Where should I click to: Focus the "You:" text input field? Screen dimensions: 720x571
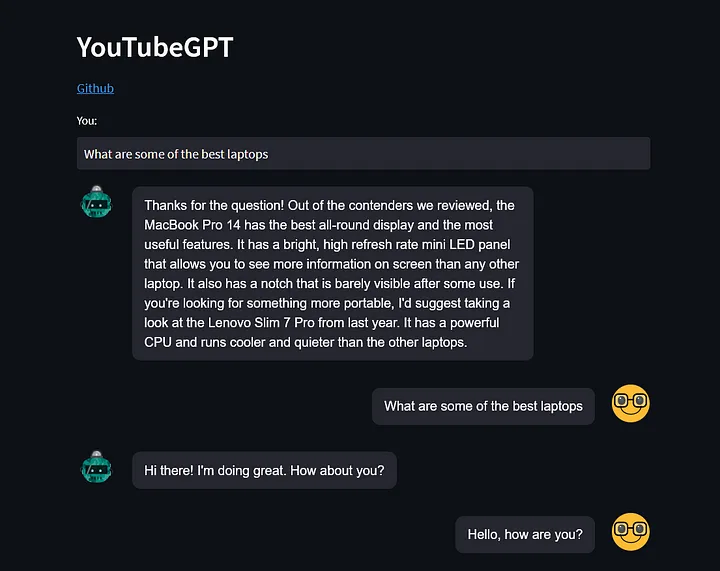(x=363, y=154)
